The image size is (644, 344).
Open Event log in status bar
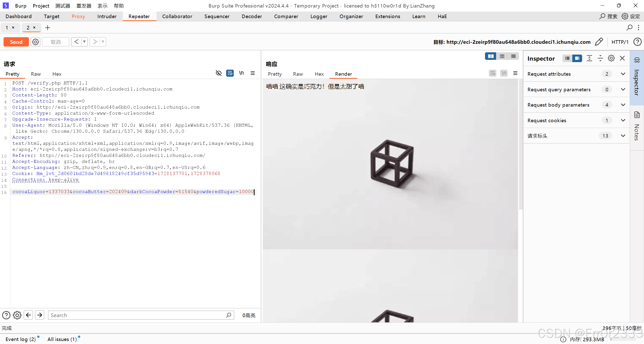(x=21, y=339)
